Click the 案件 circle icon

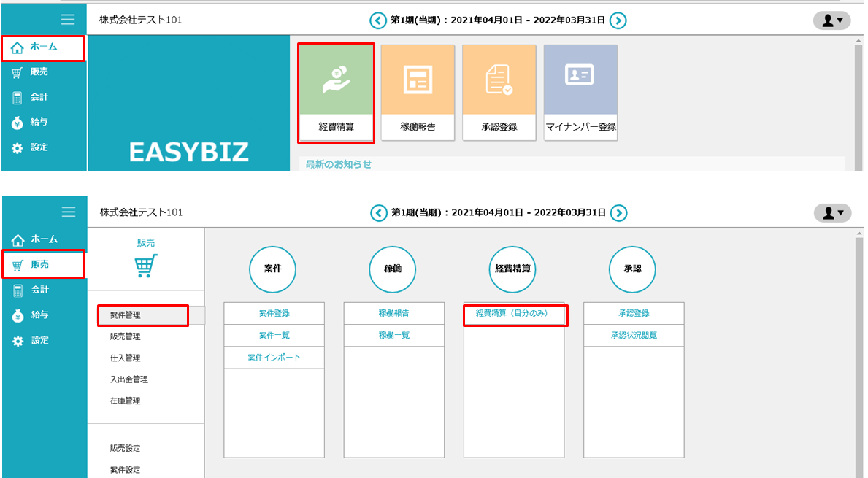pos(272,269)
